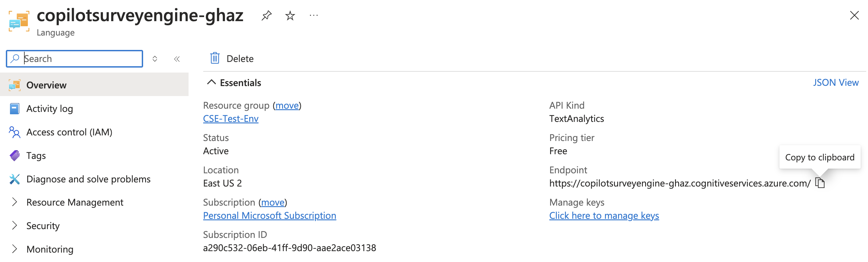Click the Delete trash icon

215,58
